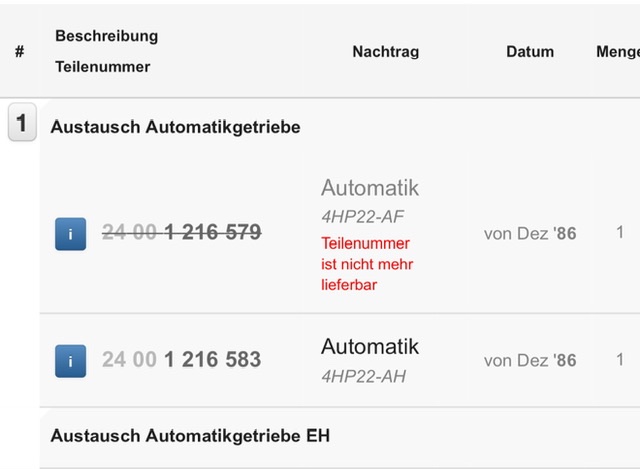
Task: Click quantity 1 in the 4HP22-AH row
Action: point(620,360)
